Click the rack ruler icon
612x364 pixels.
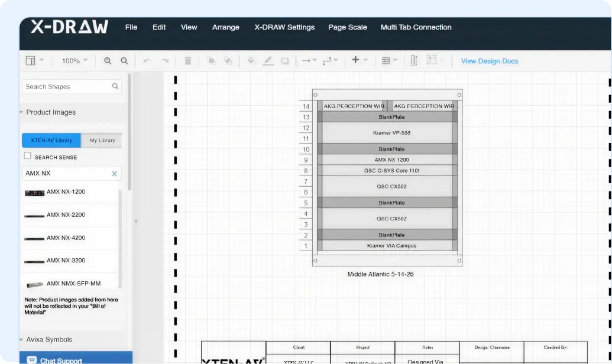coord(414,60)
